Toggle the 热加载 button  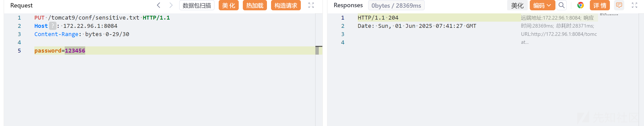(255, 5)
